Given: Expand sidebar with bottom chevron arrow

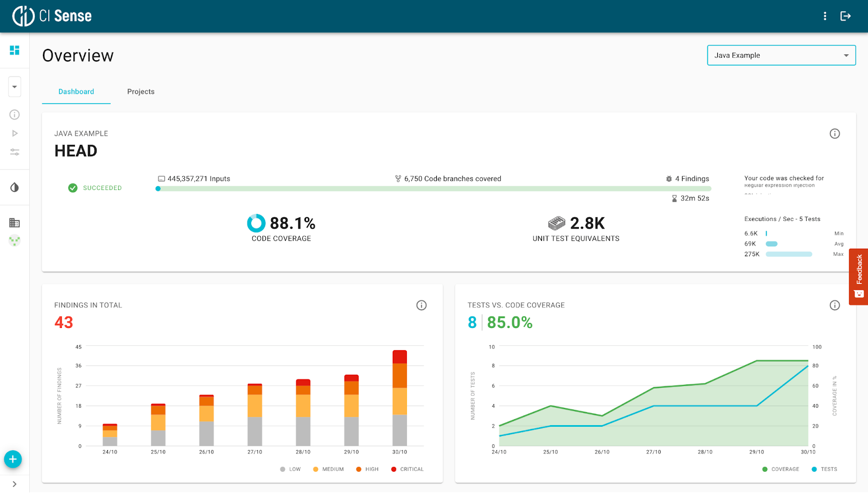Looking at the screenshot, I should pos(15,484).
